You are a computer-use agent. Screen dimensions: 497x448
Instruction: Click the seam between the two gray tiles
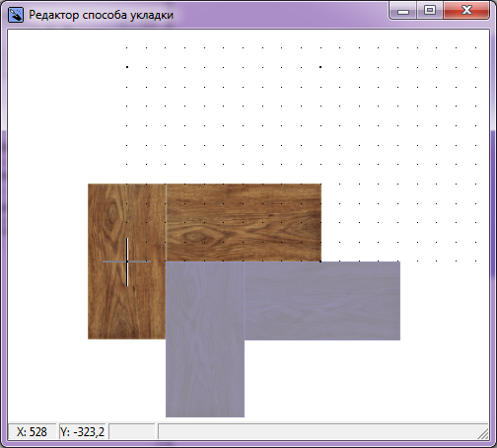[x=245, y=301]
